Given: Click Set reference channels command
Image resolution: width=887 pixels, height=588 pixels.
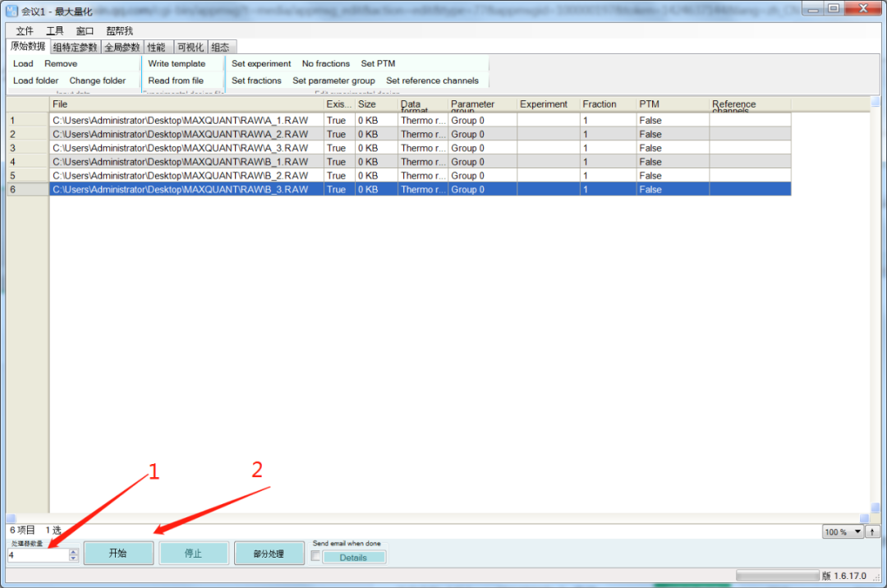Looking at the screenshot, I should (x=433, y=80).
